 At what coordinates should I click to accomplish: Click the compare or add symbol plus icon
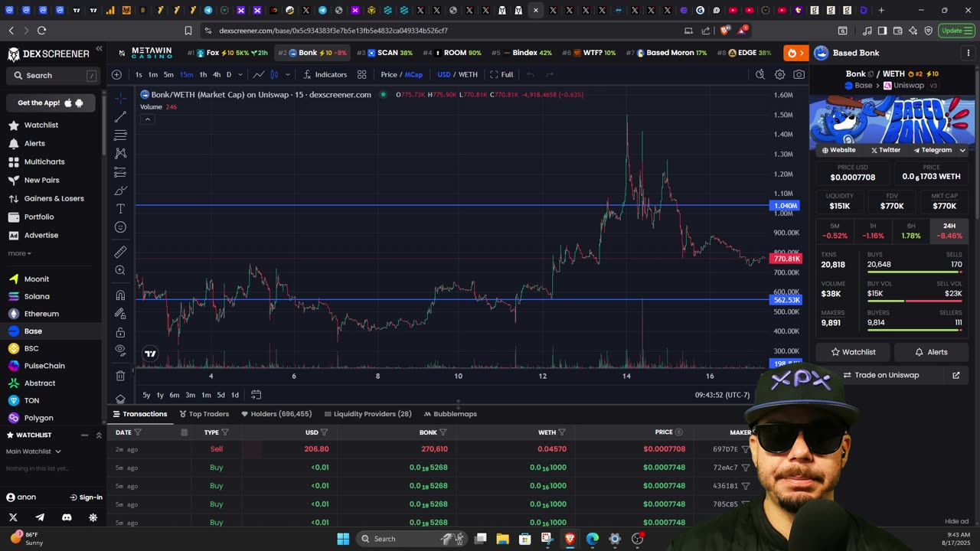(x=116, y=74)
